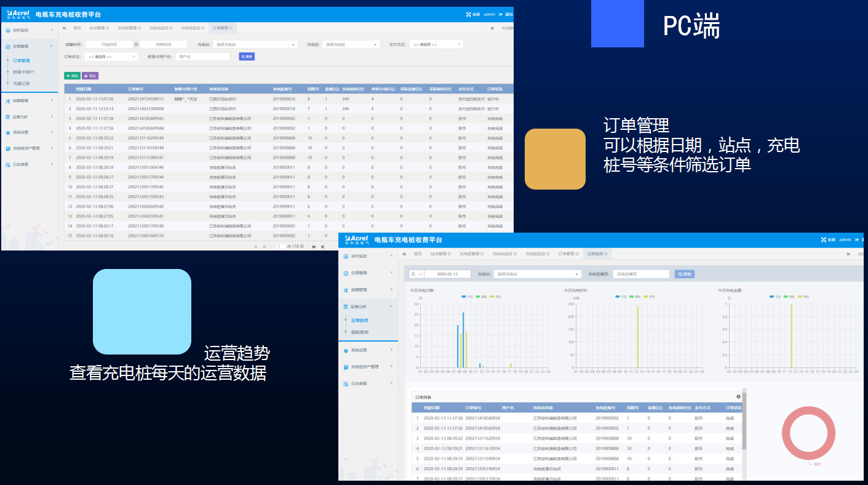Click 日志查看 icon in order management window

7,164
